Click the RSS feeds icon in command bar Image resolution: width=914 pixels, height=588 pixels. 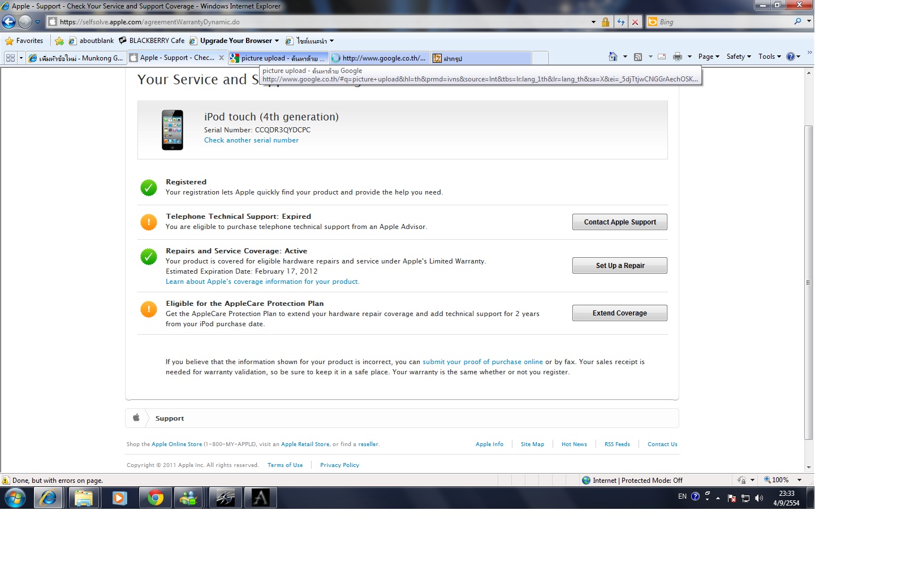click(x=638, y=57)
